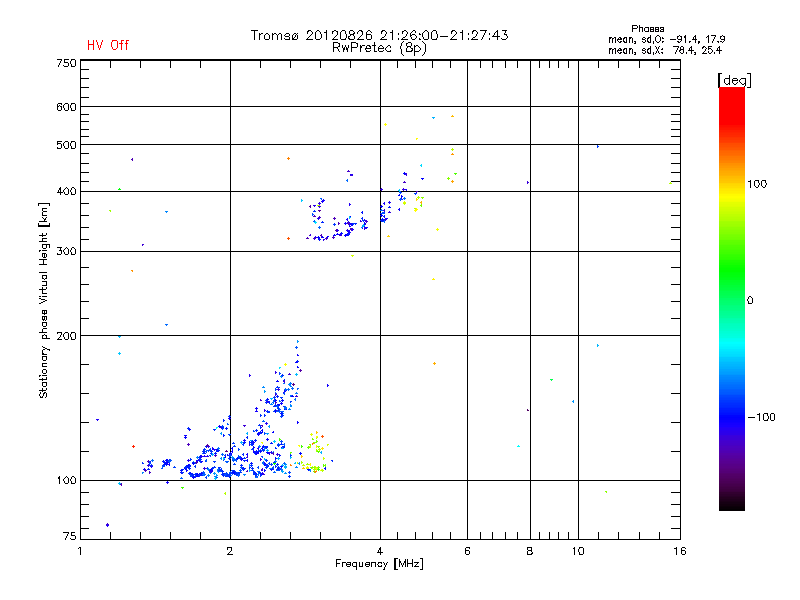Click the x-axis label '8'
The width and height of the screenshot is (800, 600).
tap(530, 551)
